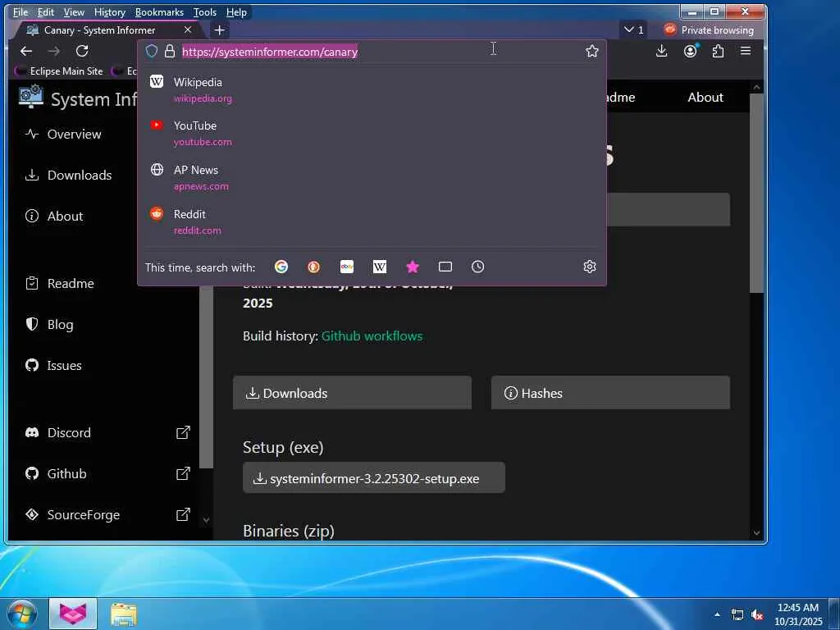Open the Tools menu
Viewport: 840px width, 630px height.
(x=204, y=11)
